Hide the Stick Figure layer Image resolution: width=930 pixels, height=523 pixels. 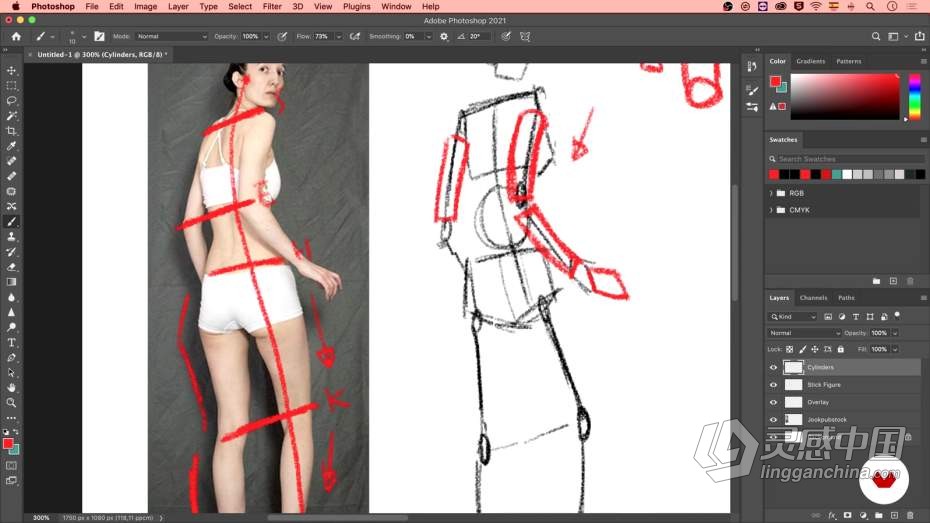pyautogui.click(x=773, y=385)
